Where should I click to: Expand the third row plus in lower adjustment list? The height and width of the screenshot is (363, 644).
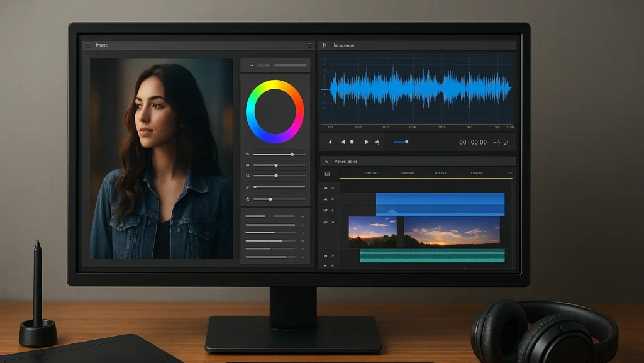(303, 233)
